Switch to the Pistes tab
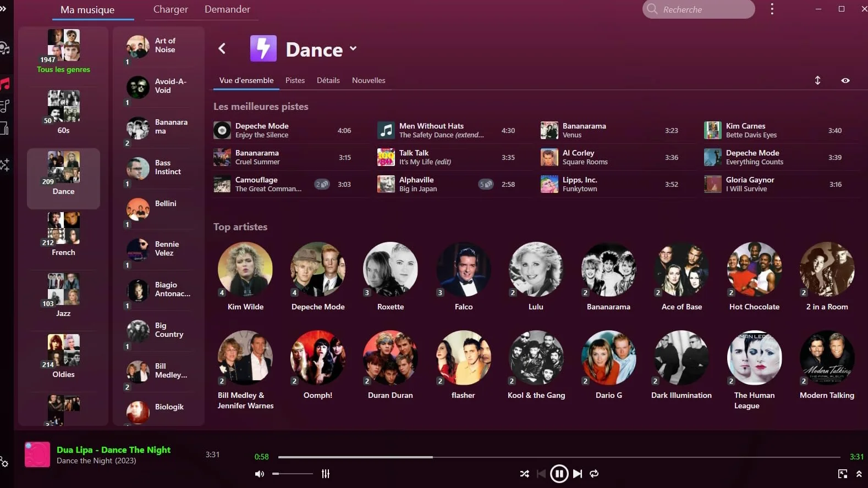The image size is (868, 488). 295,80
